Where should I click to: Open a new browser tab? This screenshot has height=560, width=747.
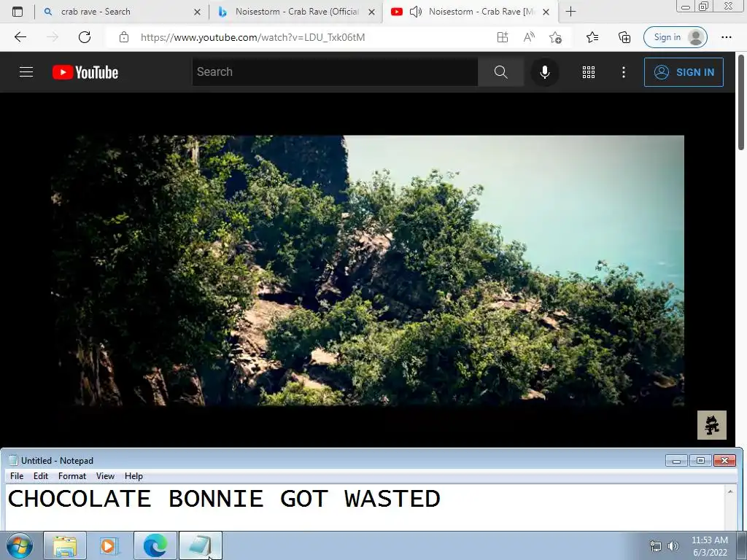570,12
